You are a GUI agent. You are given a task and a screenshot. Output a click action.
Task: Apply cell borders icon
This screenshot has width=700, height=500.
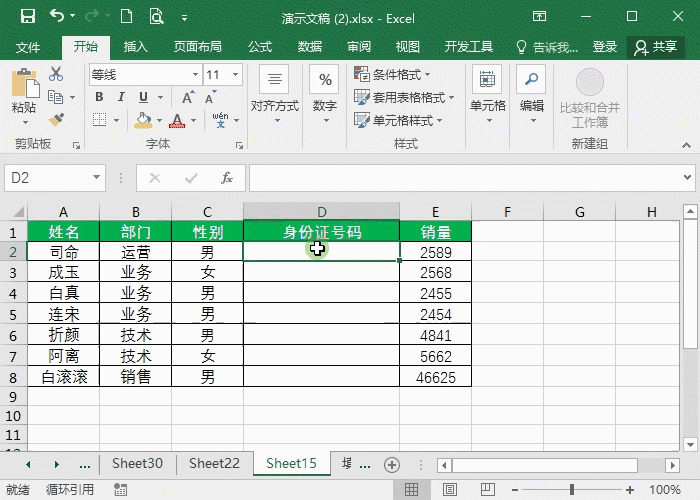(100, 120)
